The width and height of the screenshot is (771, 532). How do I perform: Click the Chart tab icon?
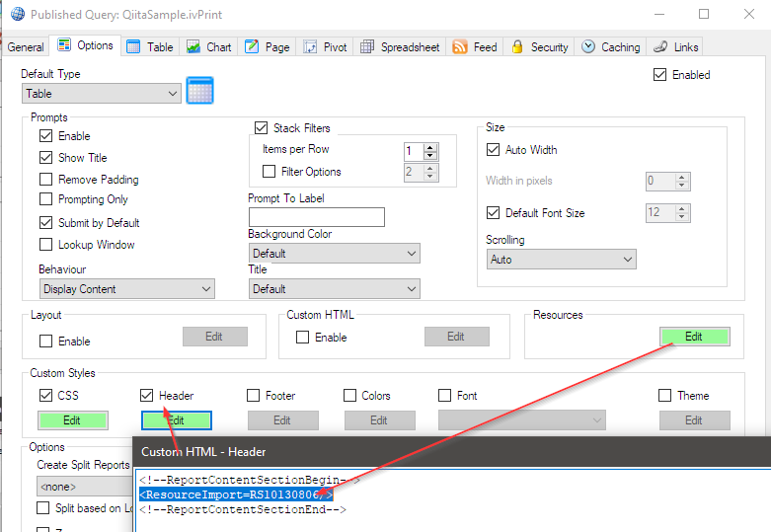pos(193,47)
